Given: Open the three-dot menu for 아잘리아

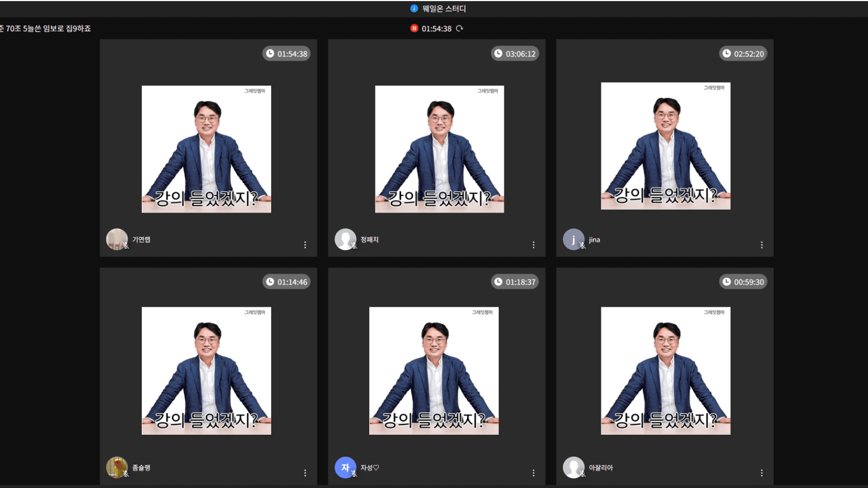Looking at the screenshot, I should 761,473.
